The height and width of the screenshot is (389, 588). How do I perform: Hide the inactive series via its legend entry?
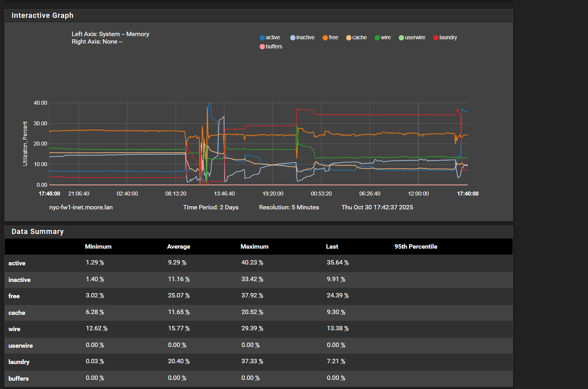[303, 38]
